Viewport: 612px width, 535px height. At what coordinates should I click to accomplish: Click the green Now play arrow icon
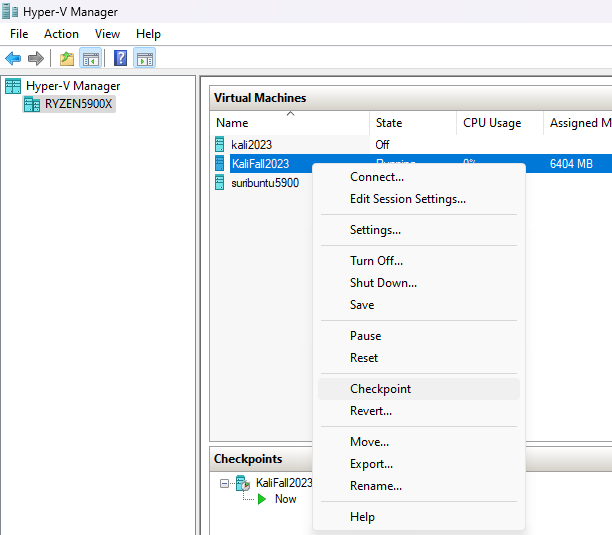(262, 499)
